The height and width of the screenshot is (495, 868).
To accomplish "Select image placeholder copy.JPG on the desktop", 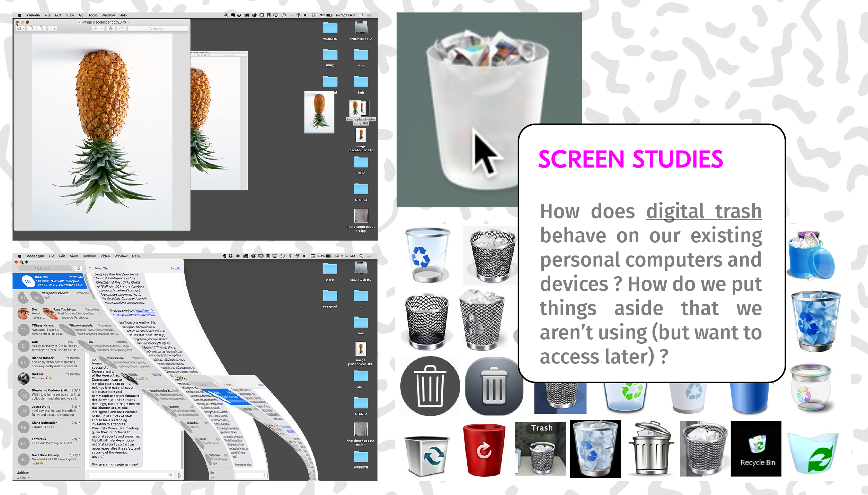I will click(x=361, y=112).
